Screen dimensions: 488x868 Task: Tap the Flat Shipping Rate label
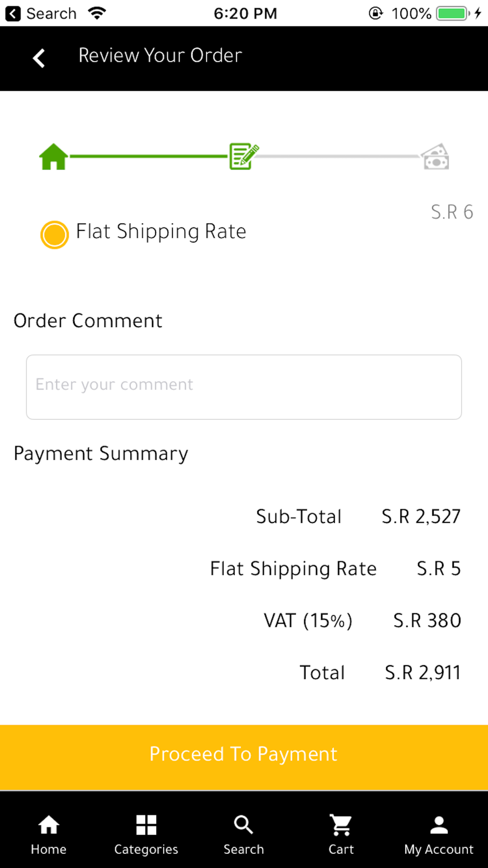tap(161, 231)
